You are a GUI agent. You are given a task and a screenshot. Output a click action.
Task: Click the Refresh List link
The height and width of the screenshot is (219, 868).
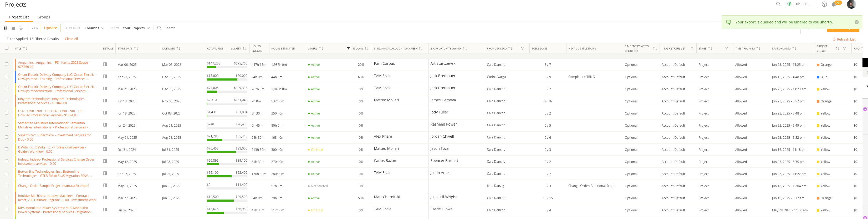[x=844, y=39]
